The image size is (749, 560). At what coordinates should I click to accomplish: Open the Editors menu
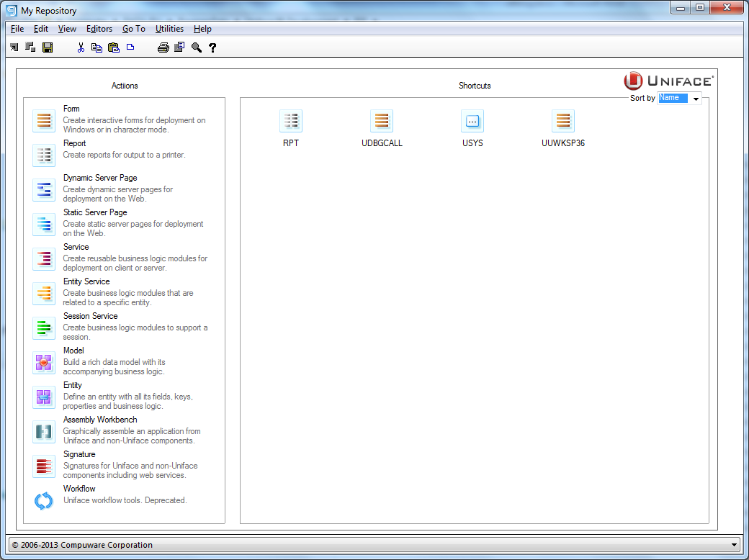99,29
